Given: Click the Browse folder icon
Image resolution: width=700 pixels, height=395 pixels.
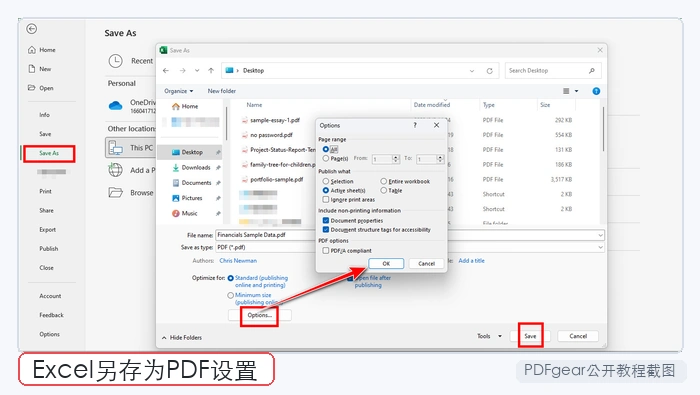Looking at the screenshot, I should (x=116, y=193).
